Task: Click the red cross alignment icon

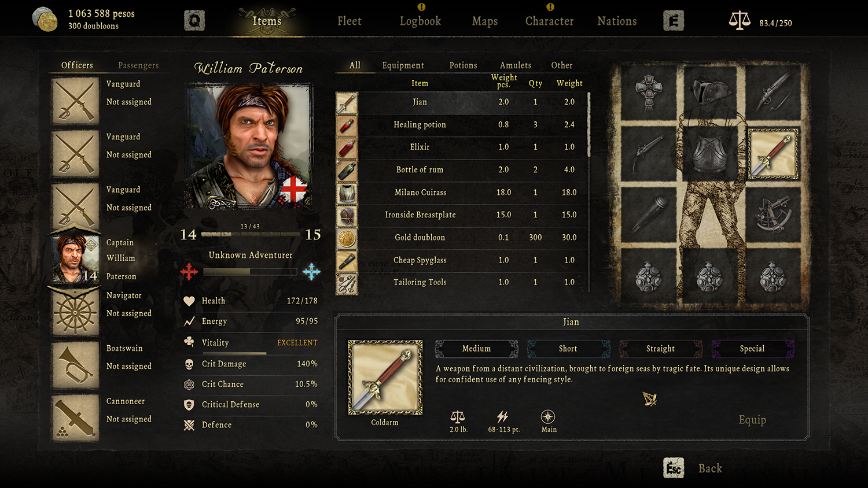Action: (x=189, y=271)
